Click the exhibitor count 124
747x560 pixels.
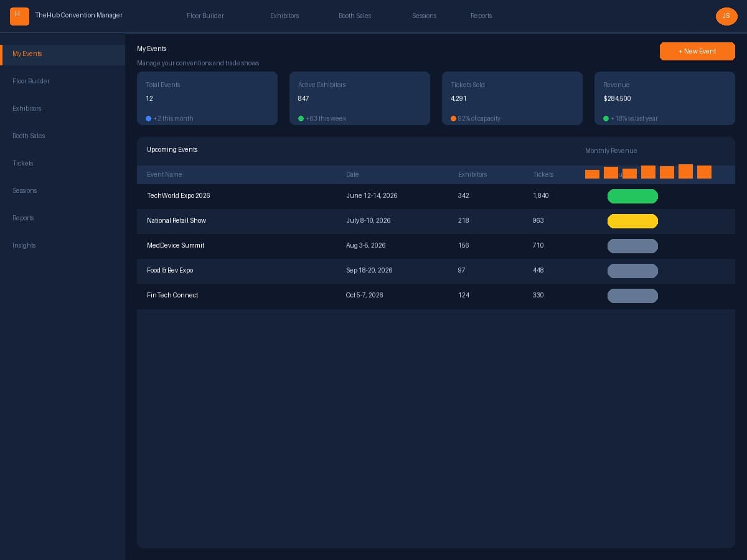pos(464,295)
